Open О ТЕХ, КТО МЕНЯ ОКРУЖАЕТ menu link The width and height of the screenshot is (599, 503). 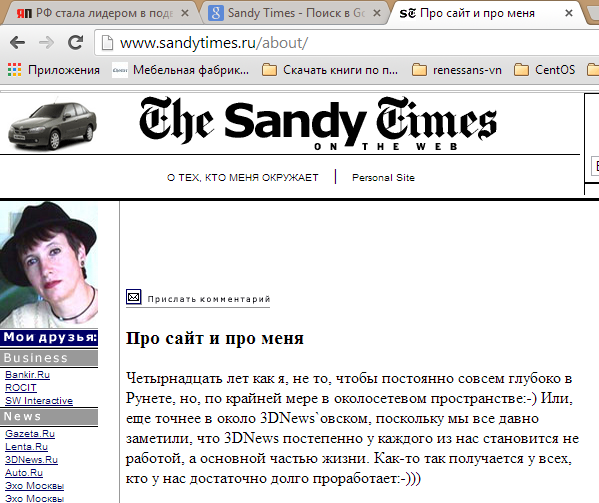point(243,178)
